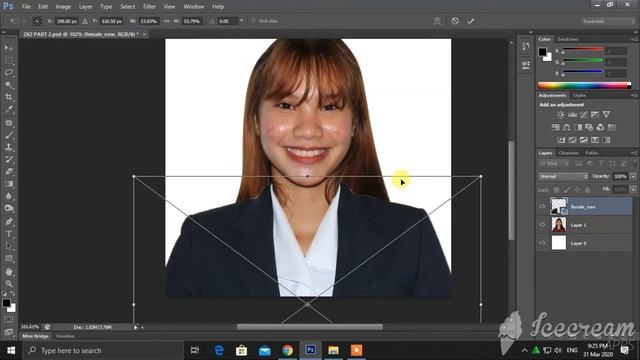Toggle relative positioning triangle icon
The height and width of the screenshot is (360, 640).
(x=85, y=21)
